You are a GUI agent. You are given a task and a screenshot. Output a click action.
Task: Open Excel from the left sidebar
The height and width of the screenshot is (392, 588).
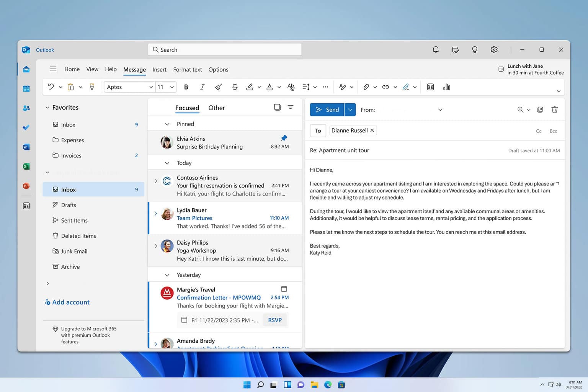pos(26,167)
